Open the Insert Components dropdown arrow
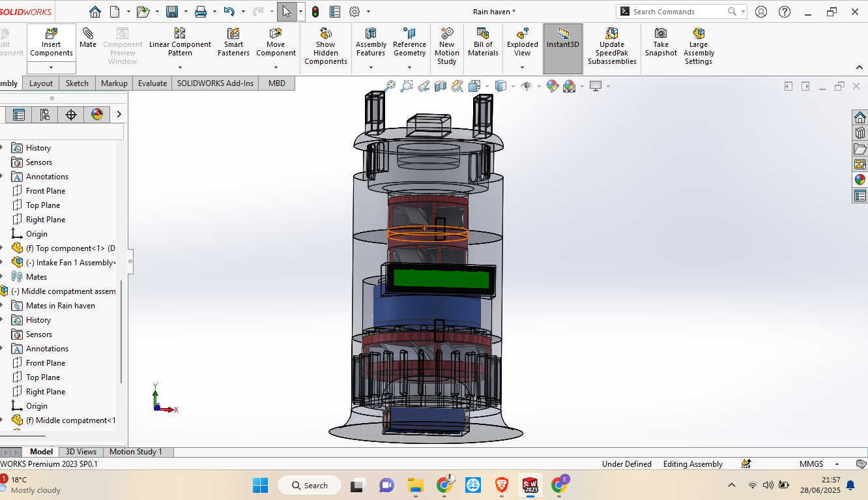The height and width of the screenshot is (500, 868). (x=51, y=67)
